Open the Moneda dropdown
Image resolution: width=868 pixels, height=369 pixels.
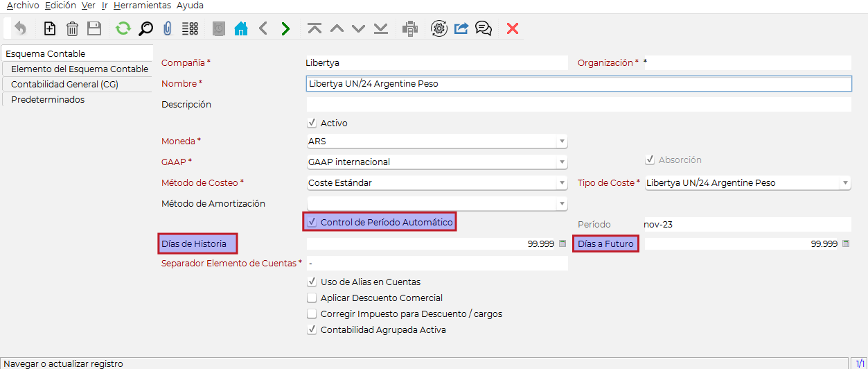pyautogui.click(x=562, y=141)
